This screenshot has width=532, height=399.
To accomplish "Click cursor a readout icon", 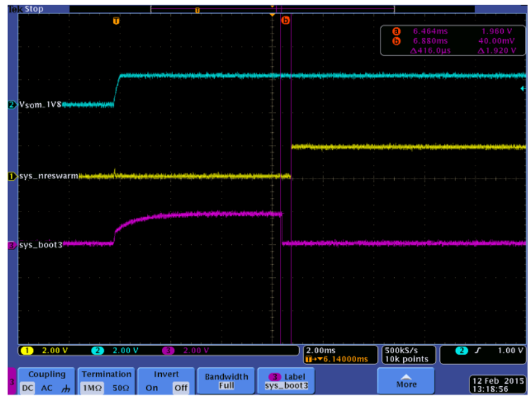I will pyautogui.click(x=396, y=31).
